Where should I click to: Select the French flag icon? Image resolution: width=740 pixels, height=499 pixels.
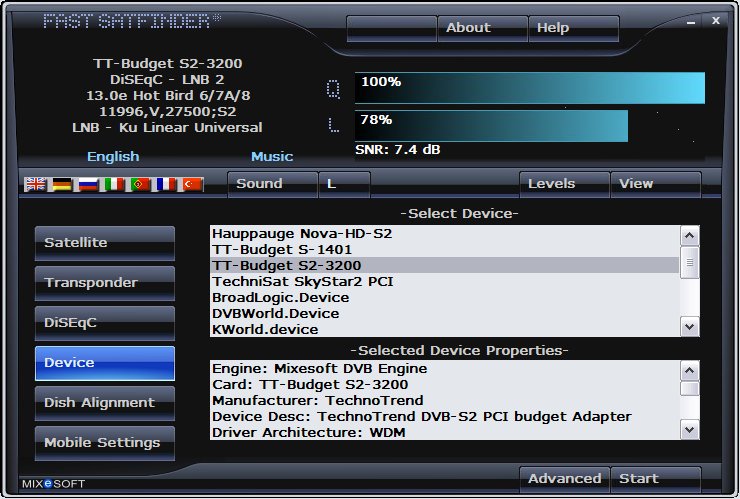[166, 184]
